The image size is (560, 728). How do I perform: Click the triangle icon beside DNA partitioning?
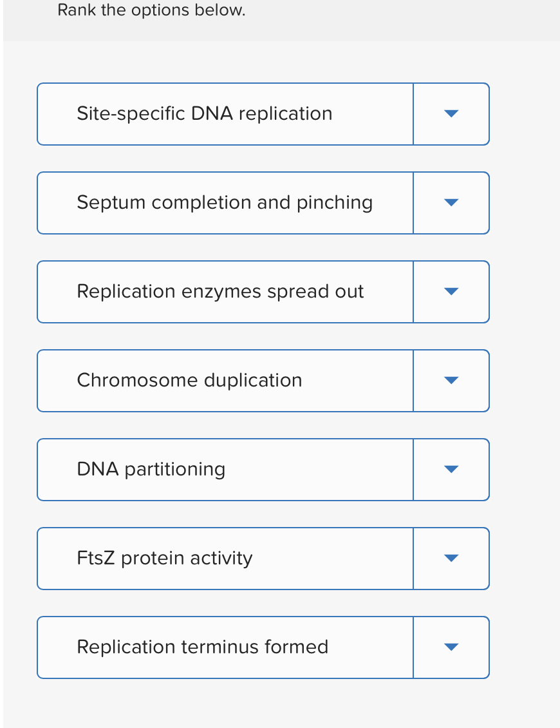(x=451, y=469)
